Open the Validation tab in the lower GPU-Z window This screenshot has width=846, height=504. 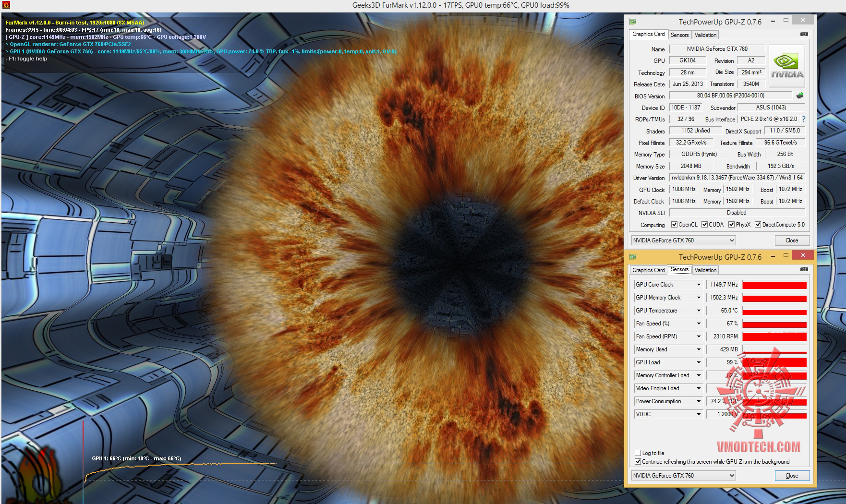coord(705,270)
